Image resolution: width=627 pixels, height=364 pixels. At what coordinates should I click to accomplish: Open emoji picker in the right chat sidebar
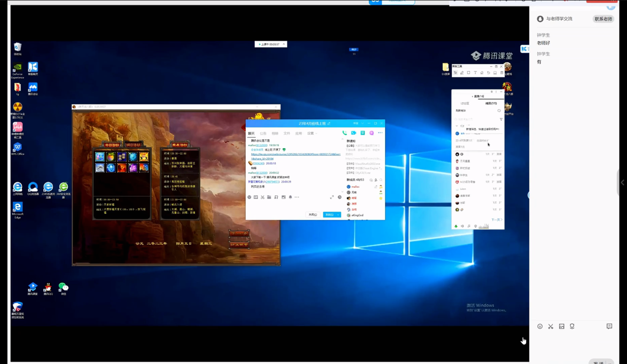coord(540,326)
